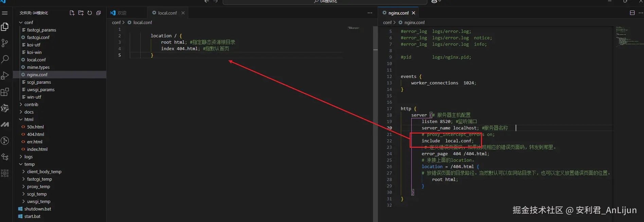This screenshot has height=222, width=644.
Task: Close the nginx.conf editor tab
Action: 413,13
